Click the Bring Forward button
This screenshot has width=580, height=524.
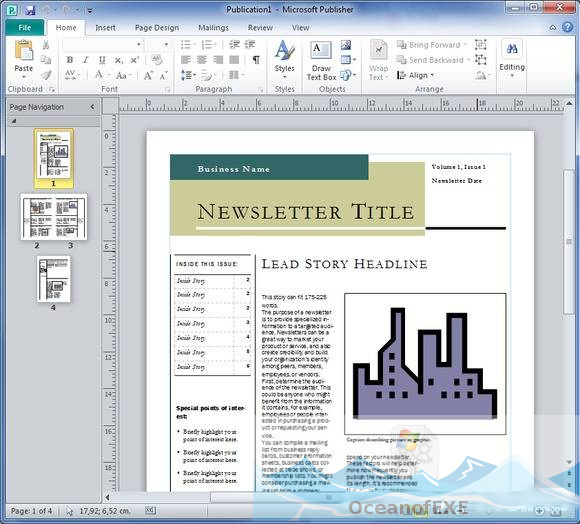click(431, 45)
